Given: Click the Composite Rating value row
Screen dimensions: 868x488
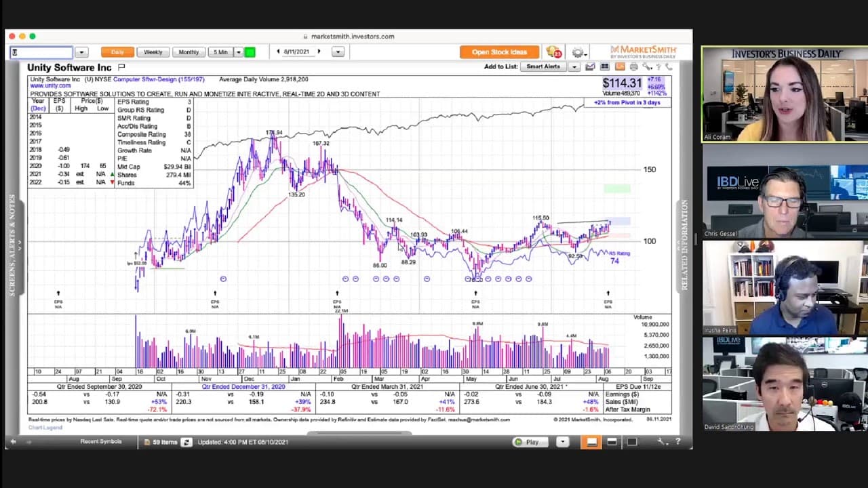Looking at the screenshot, I should [154, 134].
